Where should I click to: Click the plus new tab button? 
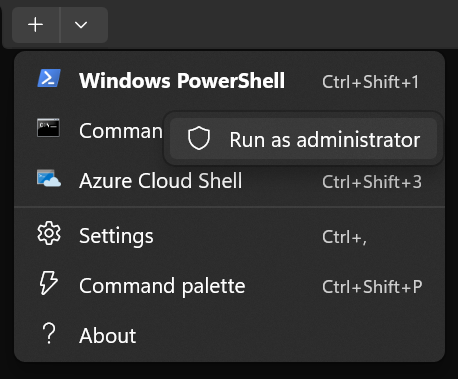[x=36, y=25]
